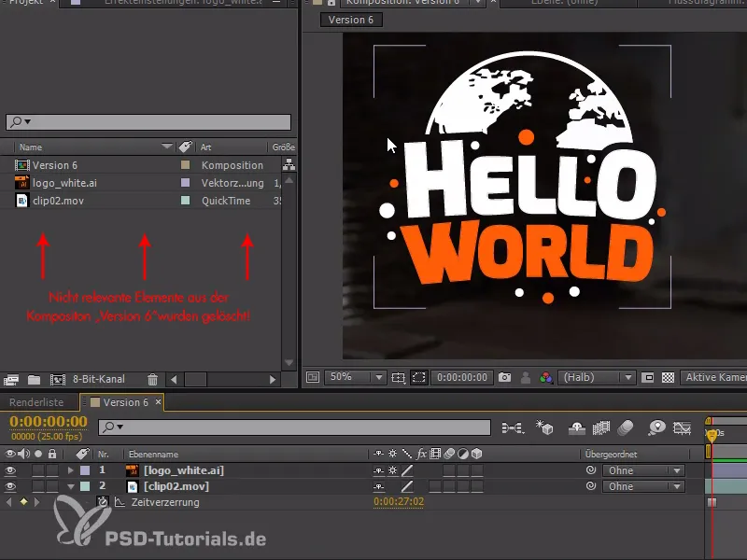Open the 8-Bit-Kanal color depth setting

click(x=99, y=379)
